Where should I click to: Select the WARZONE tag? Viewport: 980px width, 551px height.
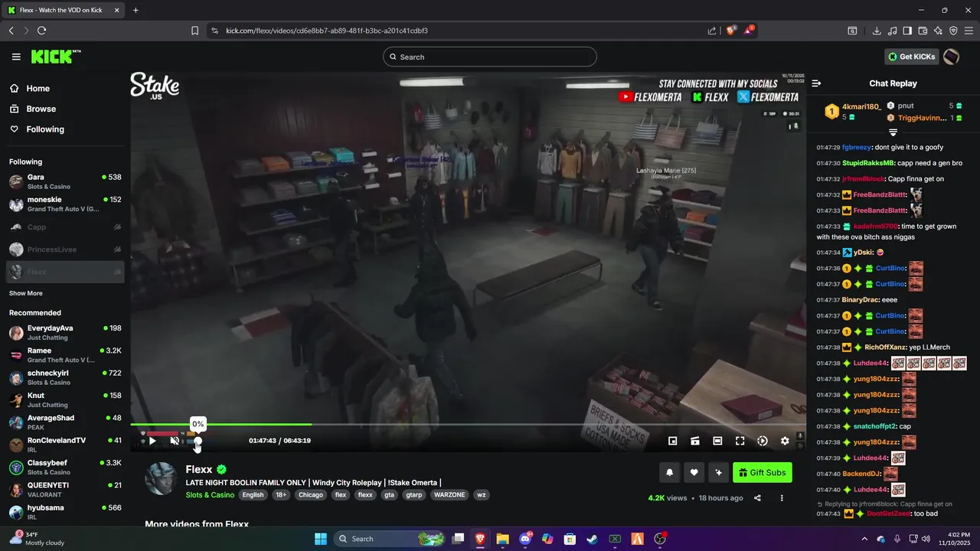(449, 495)
